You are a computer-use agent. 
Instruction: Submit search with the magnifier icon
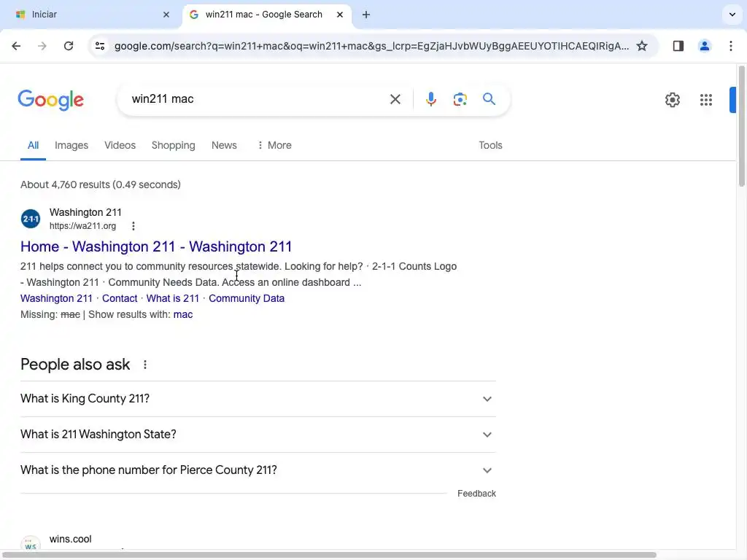(489, 99)
